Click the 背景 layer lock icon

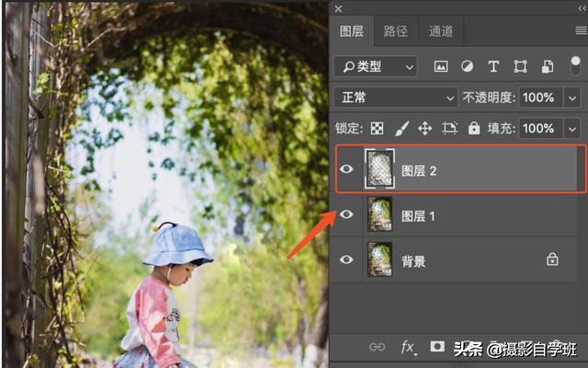click(x=552, y=259)
